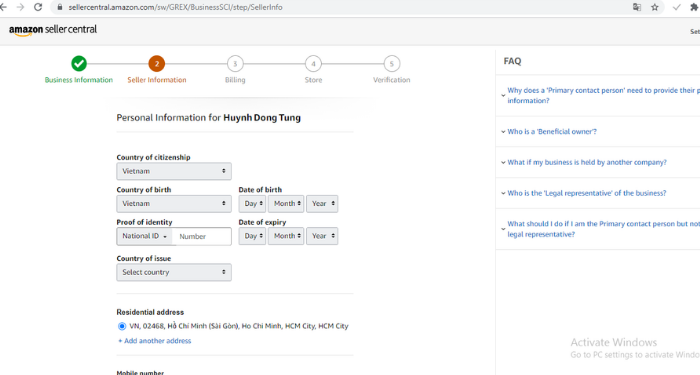Open Date of expiry Year dropdown
700x375 pixels.
322,236
